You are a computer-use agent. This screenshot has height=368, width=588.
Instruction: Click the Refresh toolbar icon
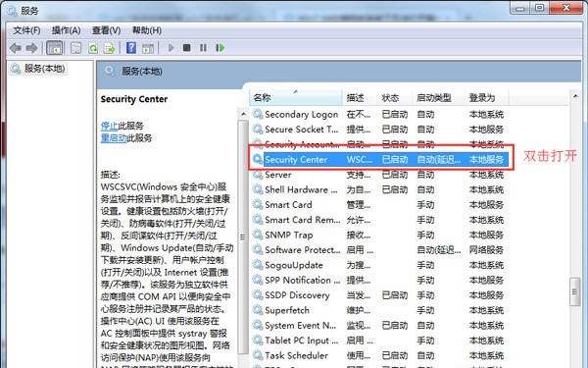tap(93, 48)
